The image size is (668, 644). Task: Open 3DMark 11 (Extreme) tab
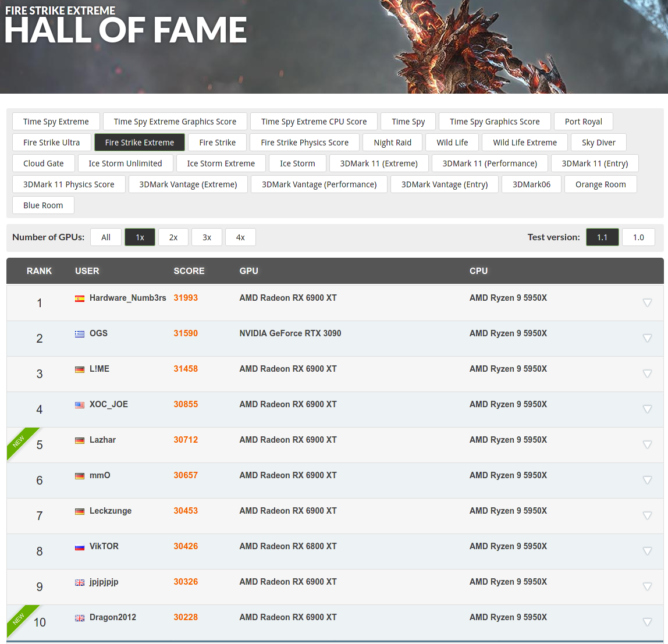[379, 163]
